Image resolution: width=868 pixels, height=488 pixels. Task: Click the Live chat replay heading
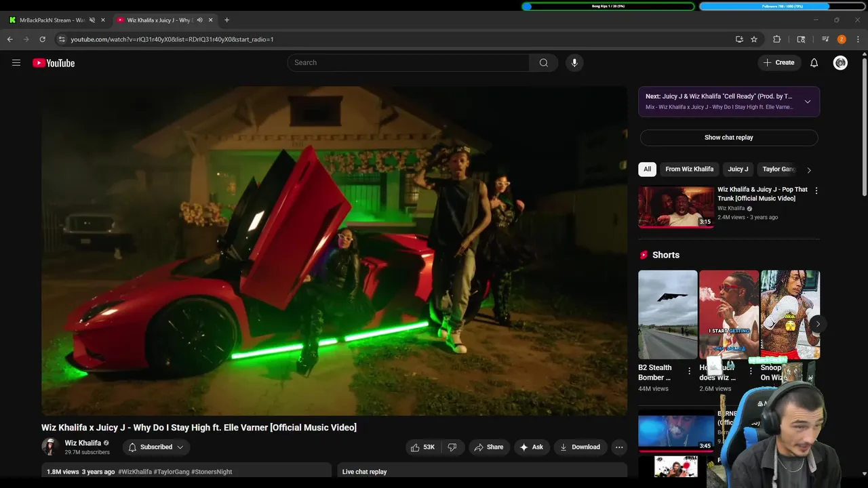(x=364, y=472)
